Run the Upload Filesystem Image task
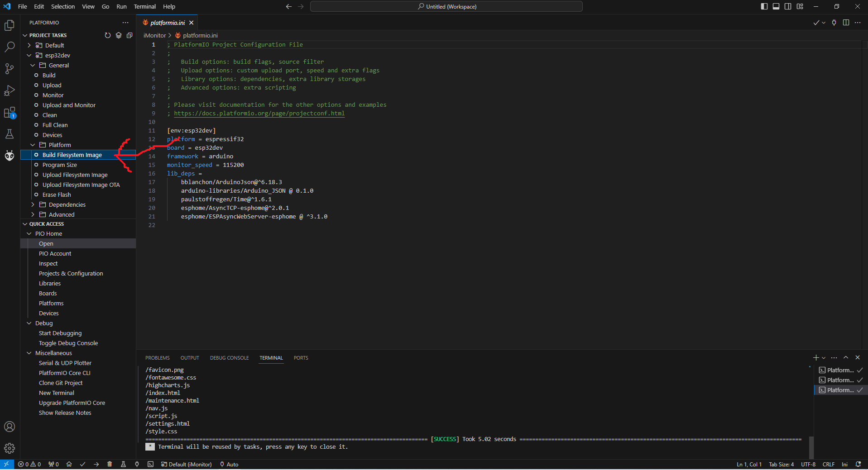The width and height of the screenshot is (868, 470). 75,175
